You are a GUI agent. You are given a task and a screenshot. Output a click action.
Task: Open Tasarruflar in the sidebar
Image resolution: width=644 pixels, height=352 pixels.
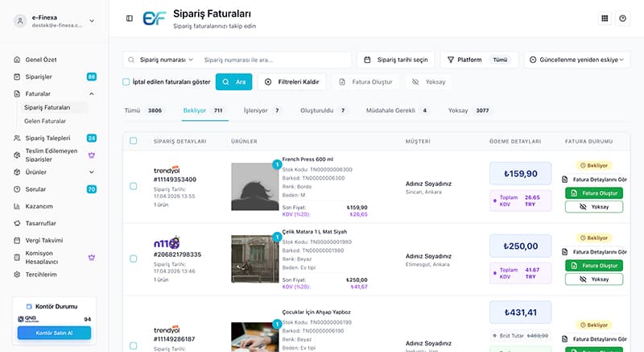[41, 223]
